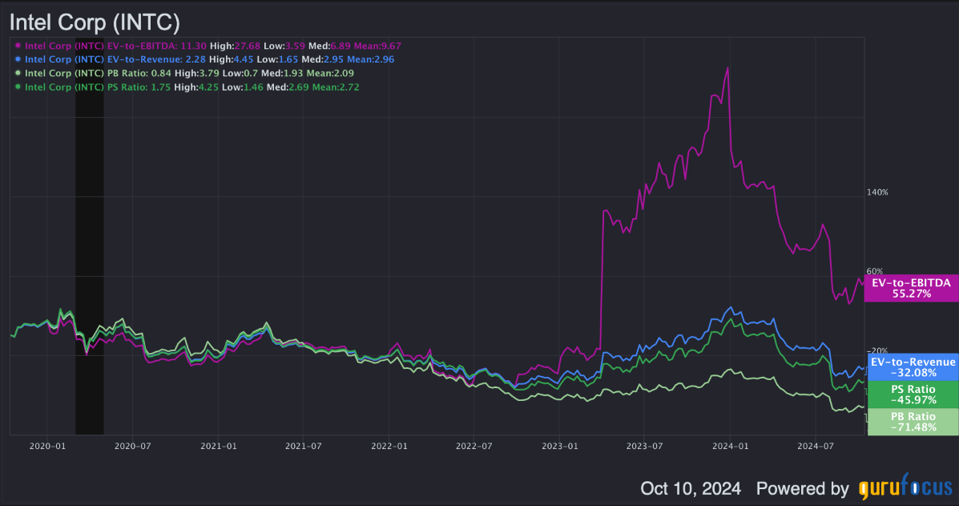Click the 2023-01 x-axis date label
The image size is (959, 506).
click(560, 446)
